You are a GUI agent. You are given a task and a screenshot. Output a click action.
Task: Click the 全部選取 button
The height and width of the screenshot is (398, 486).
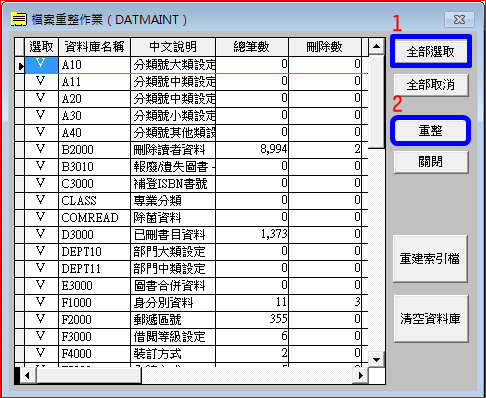(431, 52)
